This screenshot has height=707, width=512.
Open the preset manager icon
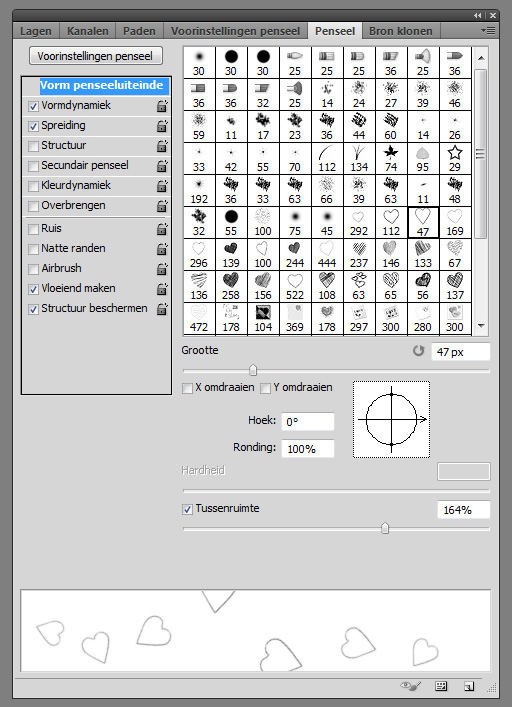click(441, 686)
